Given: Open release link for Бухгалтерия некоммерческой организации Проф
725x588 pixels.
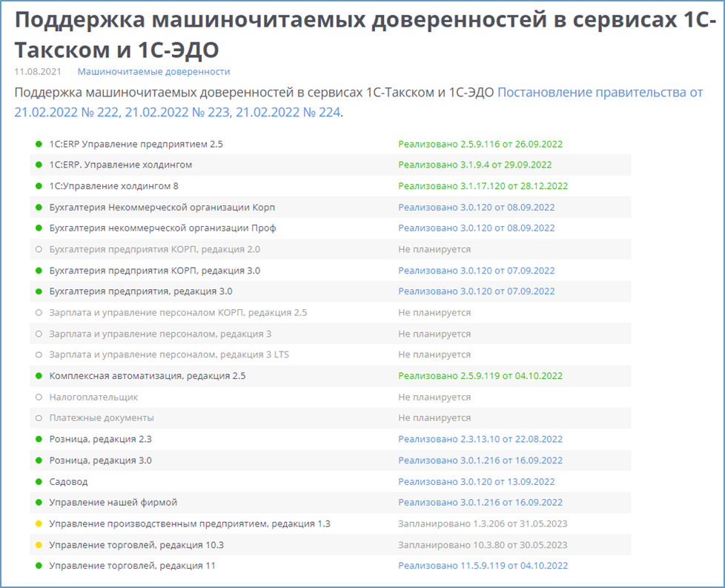Looking at the screenshot, I should tap(476, 228).
